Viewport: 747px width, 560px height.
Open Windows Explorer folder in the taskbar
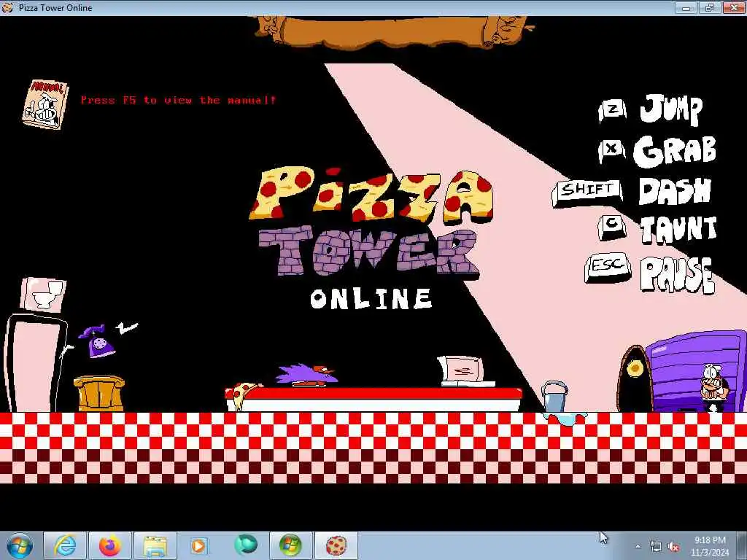(x=155, y=545)
